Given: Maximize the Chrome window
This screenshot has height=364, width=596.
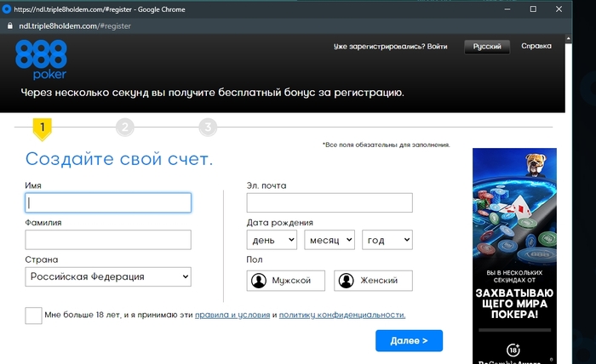Looking at the screenshot, I should pos(533,9).
